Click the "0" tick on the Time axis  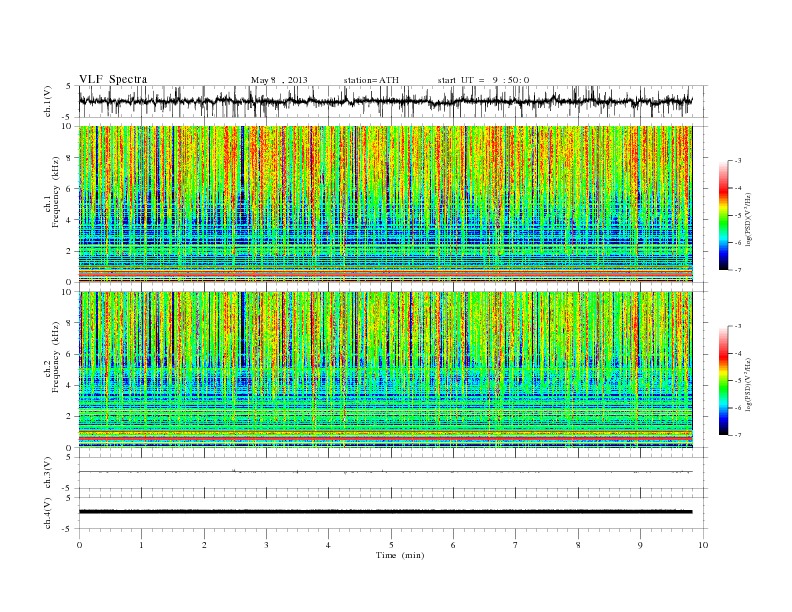tap(79, 545)
